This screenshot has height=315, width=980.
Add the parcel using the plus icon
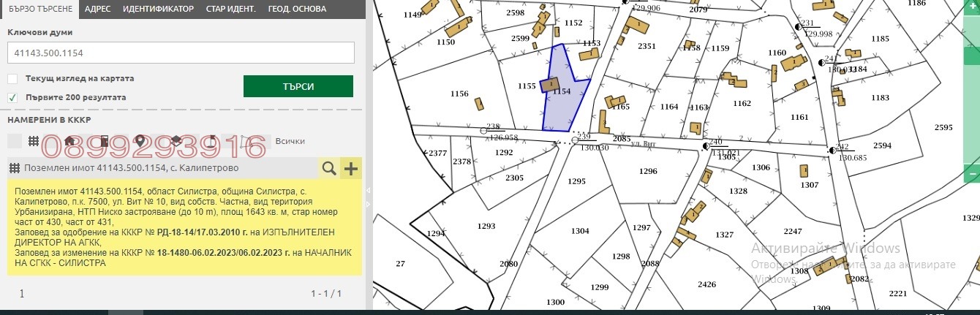coord(352,169)
